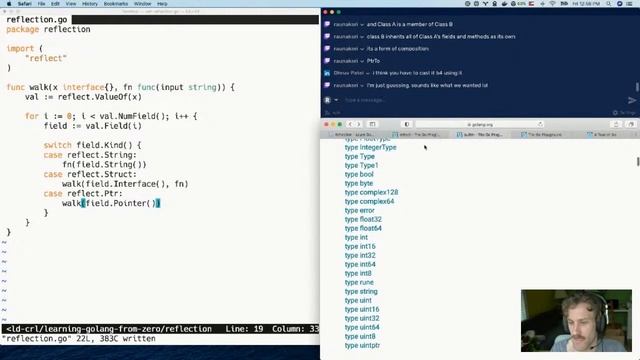Click the 'walk(field.Pointer())' code line
Screen dimensions: 640x360
[x=111, y=203]
